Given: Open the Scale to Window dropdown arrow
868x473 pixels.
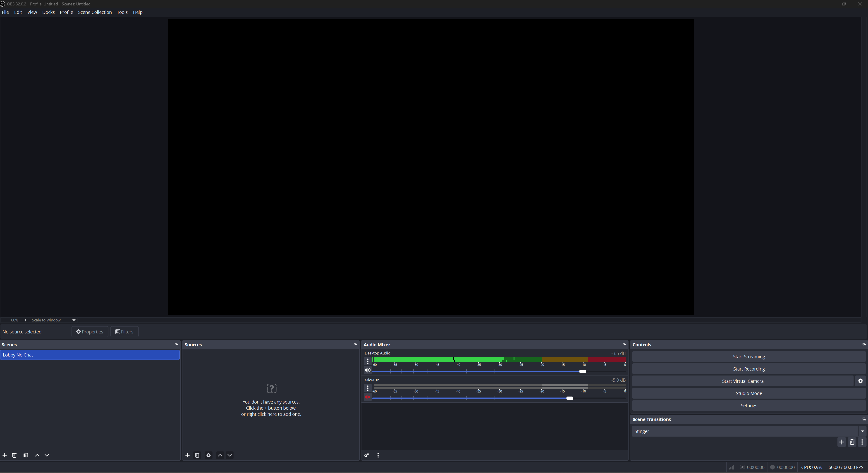Looking at the screenshot, I should click(x=74, y=320).
